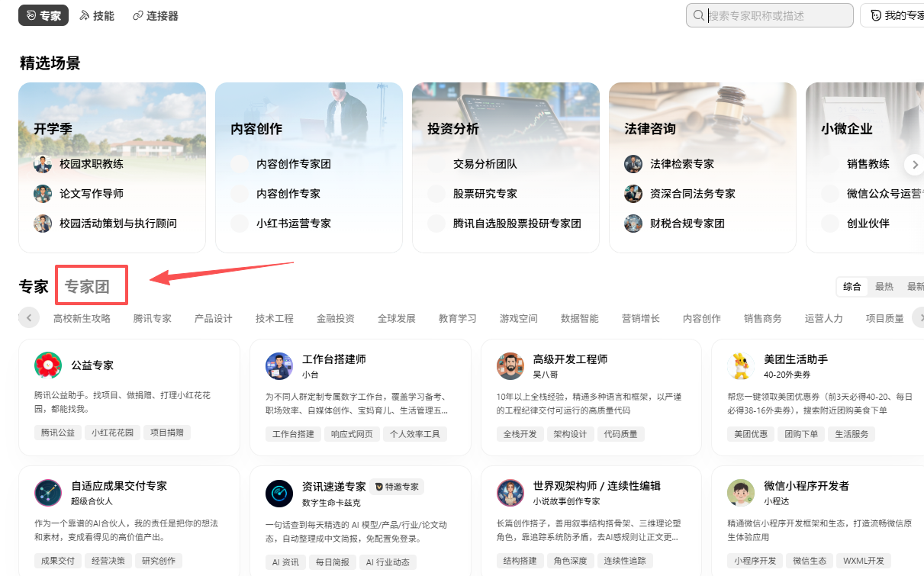Click avatar of 论文写作导师

[x=43, y=194]
